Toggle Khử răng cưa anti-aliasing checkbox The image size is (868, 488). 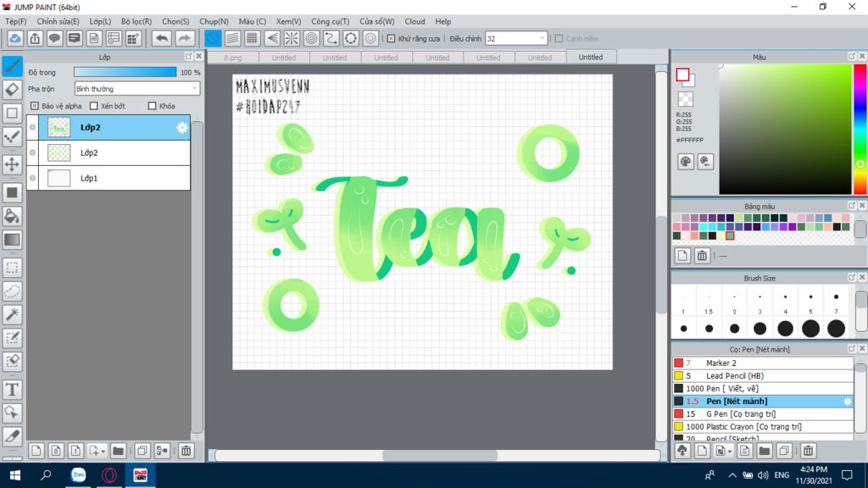[391, 39]
